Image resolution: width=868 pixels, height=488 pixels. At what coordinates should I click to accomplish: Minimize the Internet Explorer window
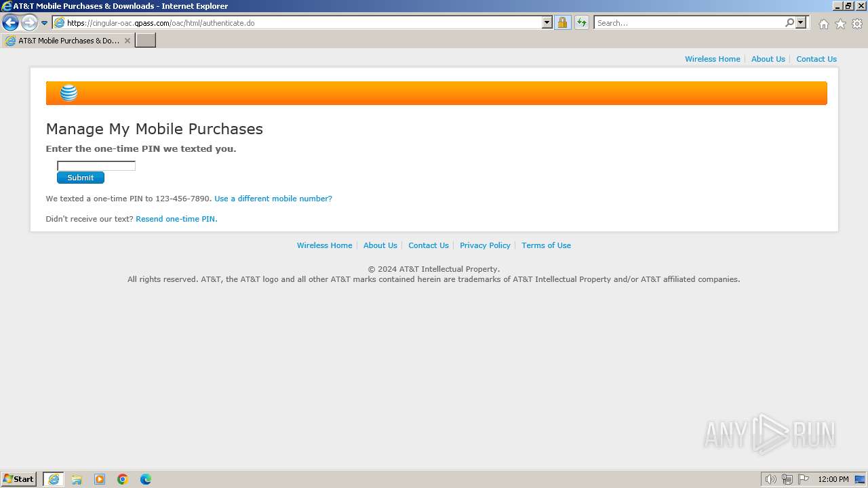[837, 5]
